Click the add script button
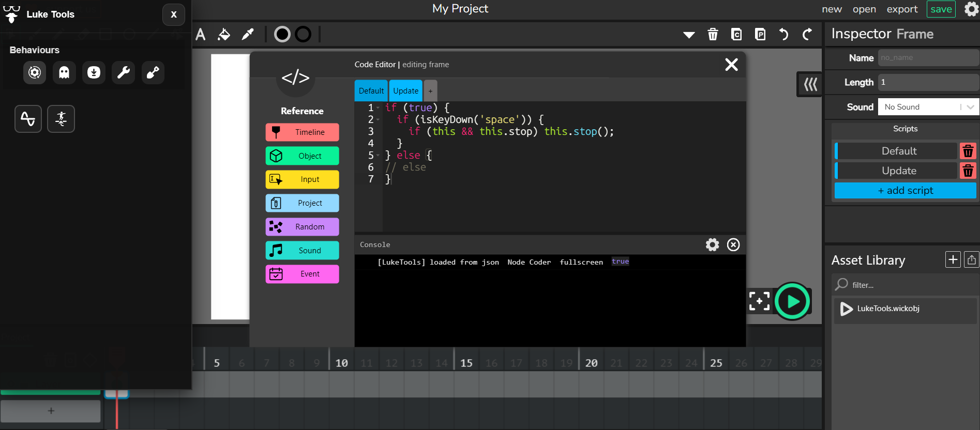Image resolution: width=980 pixels, height=430 pixels. point(905,191)
